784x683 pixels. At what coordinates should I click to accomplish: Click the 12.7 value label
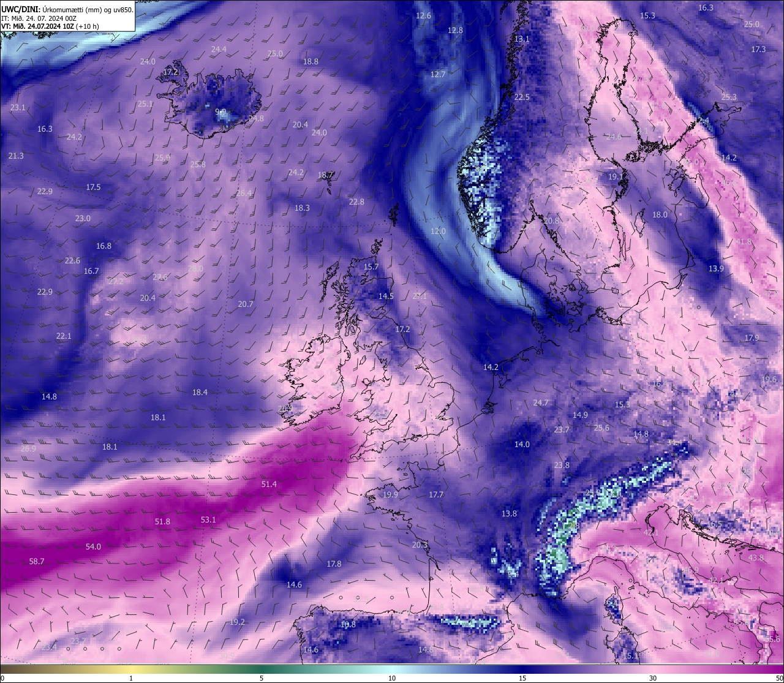(x=438, y=74)
